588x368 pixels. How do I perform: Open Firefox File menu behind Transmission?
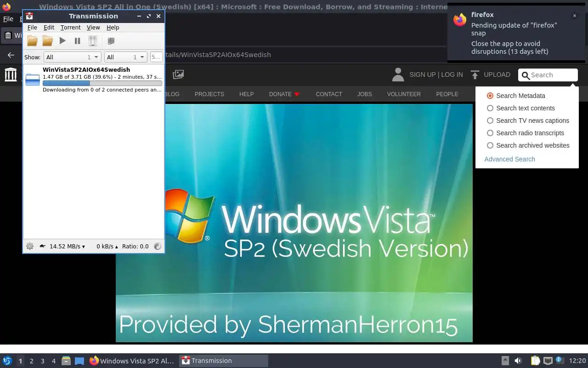8,19
